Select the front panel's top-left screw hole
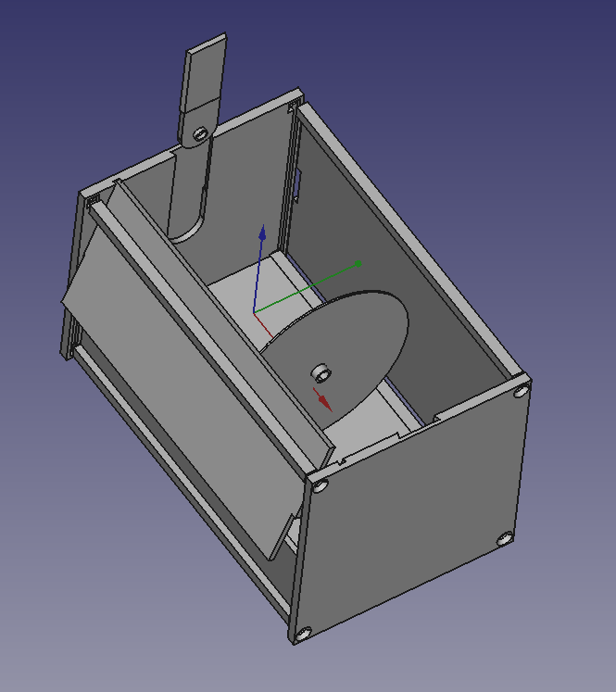The image size is (616, 692). [320, 486]
